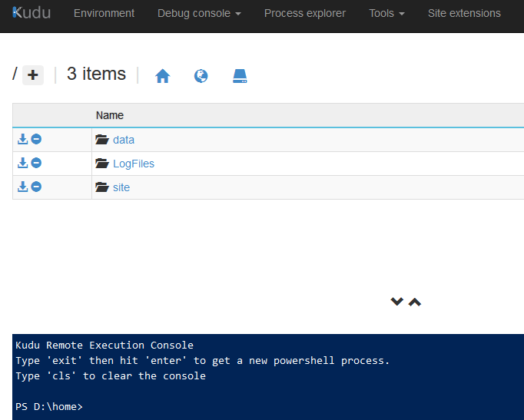Open the site folder link
The width and height of the screenshot is (524, 420).
[x=121, y=187]
